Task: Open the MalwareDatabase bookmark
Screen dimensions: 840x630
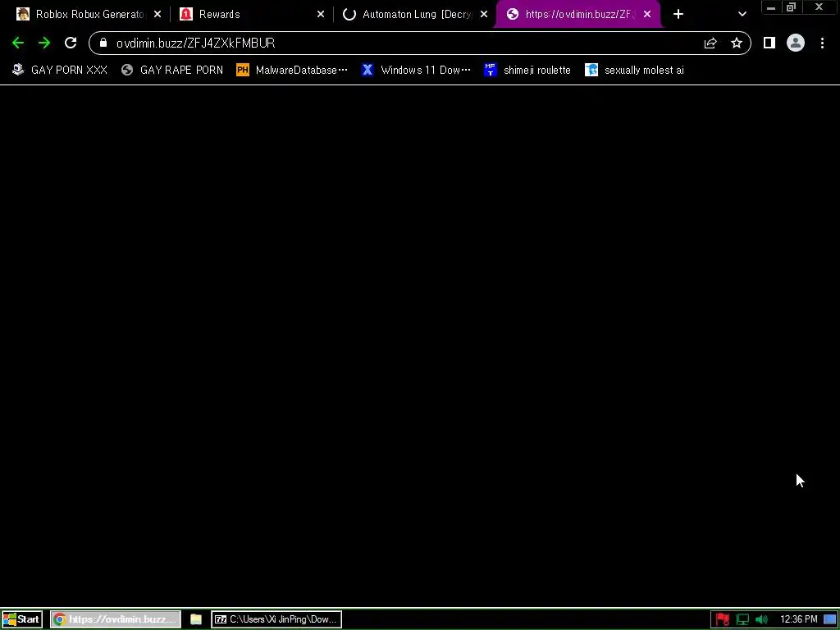Action: 292,71
